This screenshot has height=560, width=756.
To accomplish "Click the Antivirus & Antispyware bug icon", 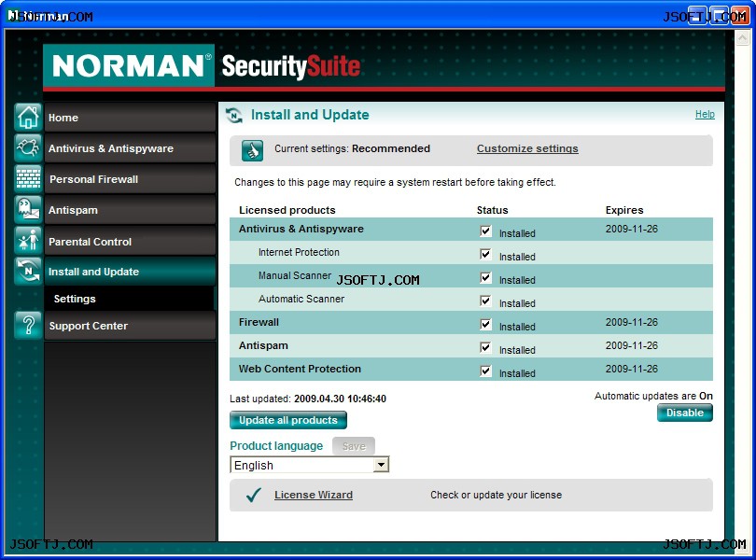I will (x=28, y=148).
